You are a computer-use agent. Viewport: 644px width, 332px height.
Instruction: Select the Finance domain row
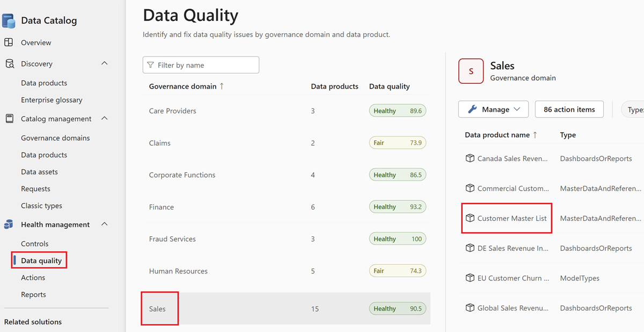click(287, 207)
